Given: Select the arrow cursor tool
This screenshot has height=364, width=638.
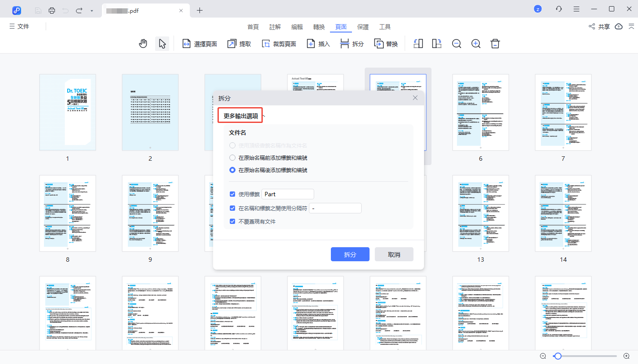Looking at the screenshot, I should (162, 44).
